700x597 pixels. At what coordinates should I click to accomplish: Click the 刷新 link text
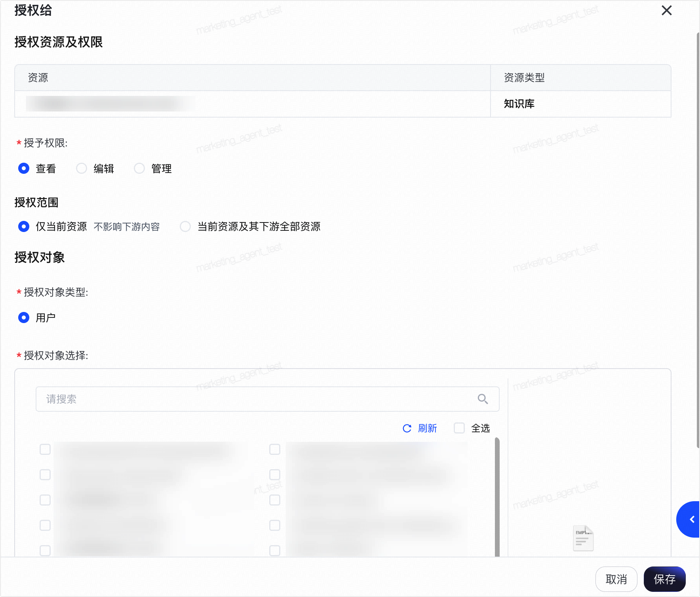(x=428, y=428)
